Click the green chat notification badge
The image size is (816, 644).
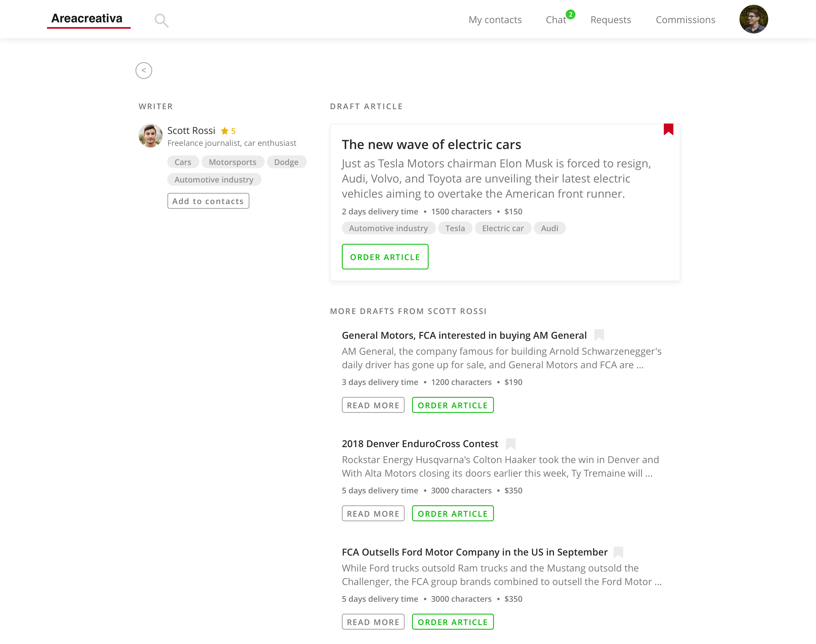[571, 14]
